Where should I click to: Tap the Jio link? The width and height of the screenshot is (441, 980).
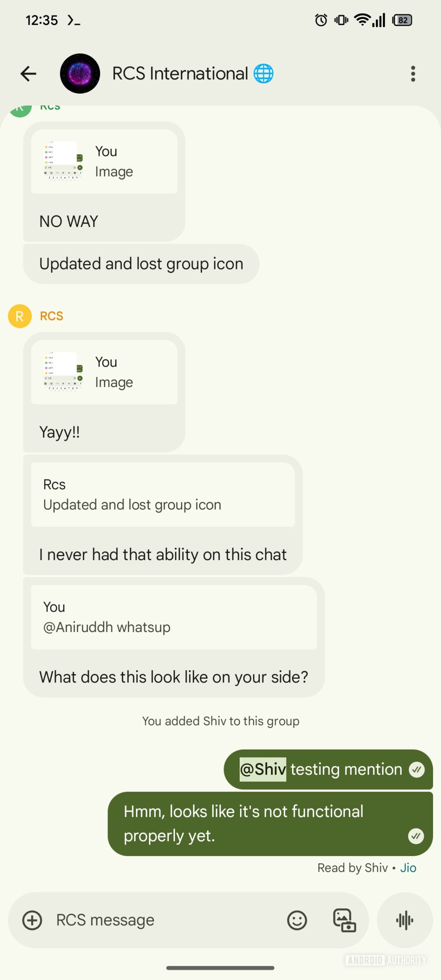click(408, 868)
